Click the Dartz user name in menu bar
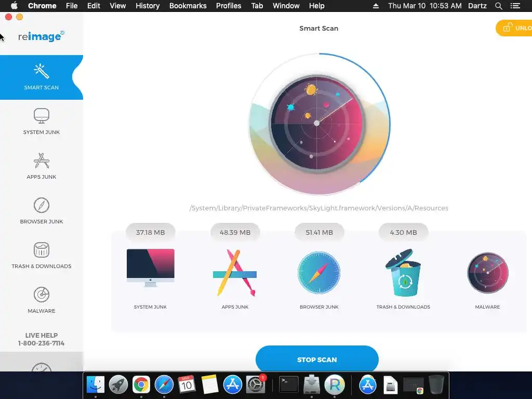The width and height of the screenshot is (532, 399). tap(477, 6)
